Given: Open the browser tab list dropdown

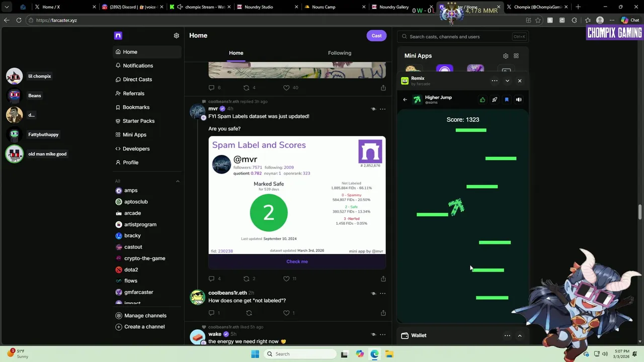Looking at the screenshot, I should (x=7, y=7).
